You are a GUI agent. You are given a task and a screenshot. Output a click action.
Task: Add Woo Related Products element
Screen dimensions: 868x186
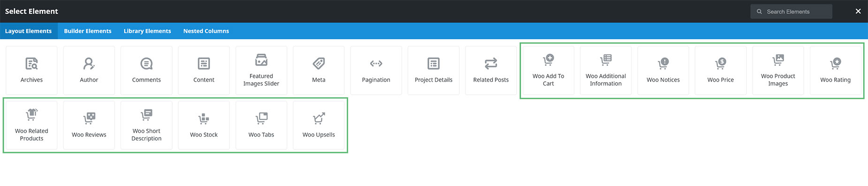point(31,125)
